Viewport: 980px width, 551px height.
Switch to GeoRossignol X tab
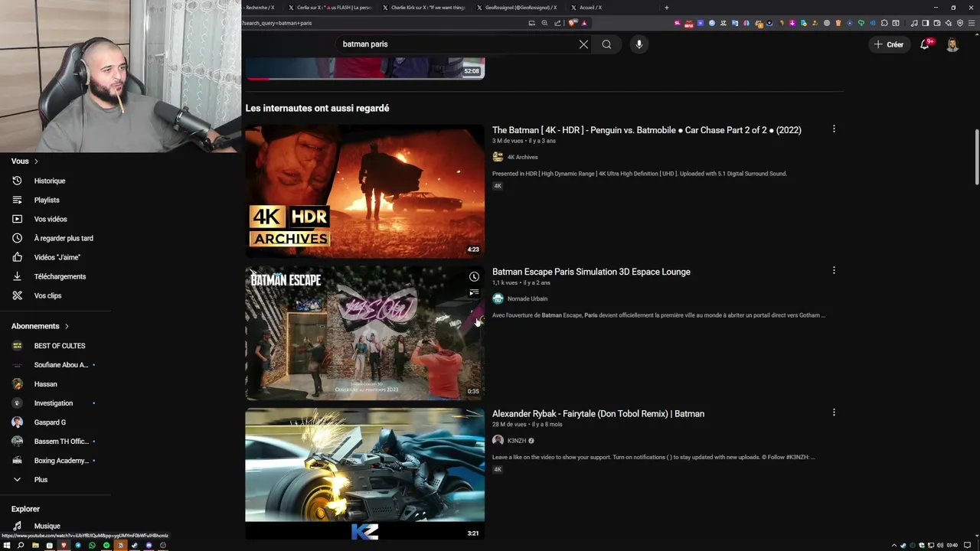[x=517, y=8]
